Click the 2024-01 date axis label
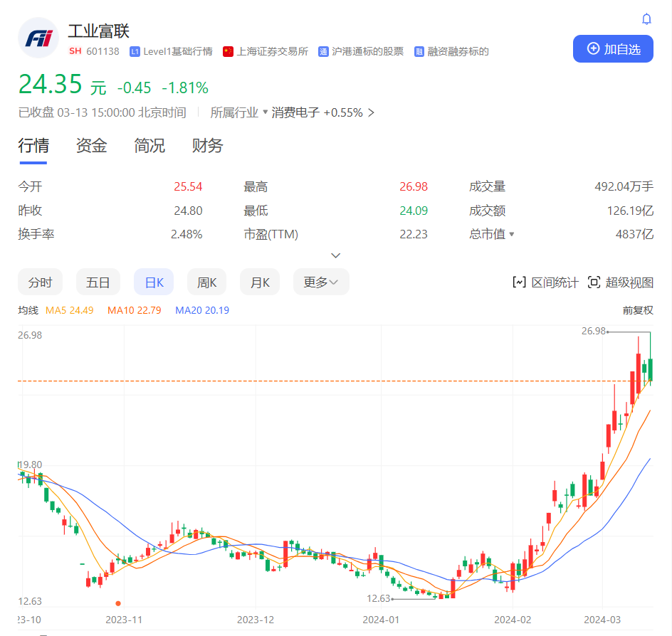This screenshot has height=636, width=672. click(381, 620)
